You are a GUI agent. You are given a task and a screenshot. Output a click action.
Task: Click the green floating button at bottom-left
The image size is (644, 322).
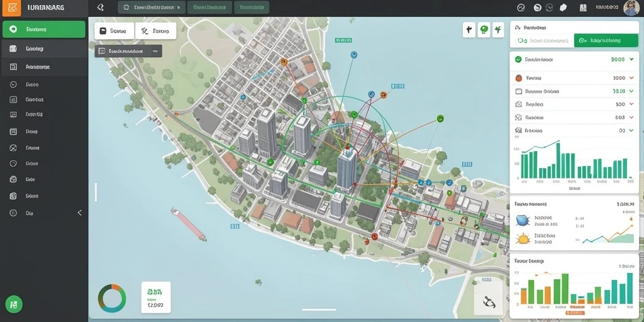pos(14,304)
